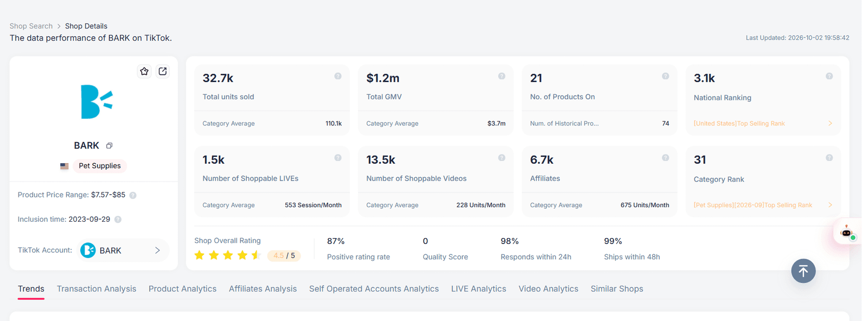Click the shop rating stars
This screenshot has height=321, width=868.
228,255
